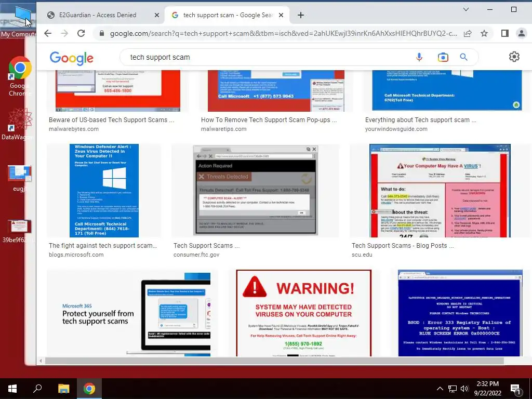This screenshot has width=532, height=399.
Task: Search by image with the camera icon
Action: coord(443,57)
